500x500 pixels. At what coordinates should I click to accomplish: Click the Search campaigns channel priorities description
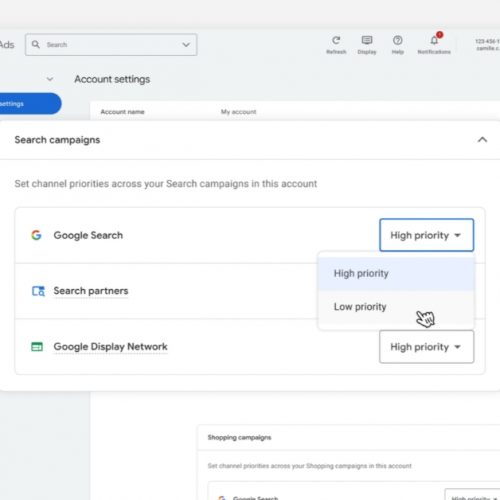coord(166,184)
